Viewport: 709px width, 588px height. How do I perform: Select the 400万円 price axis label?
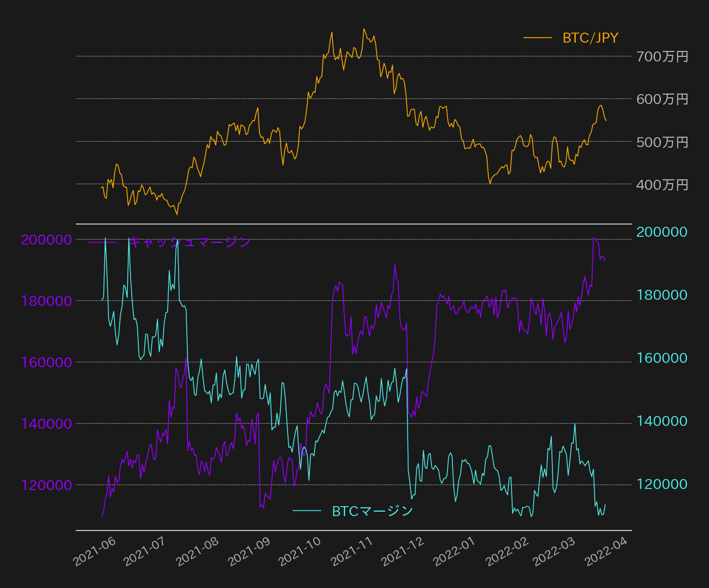662,185
